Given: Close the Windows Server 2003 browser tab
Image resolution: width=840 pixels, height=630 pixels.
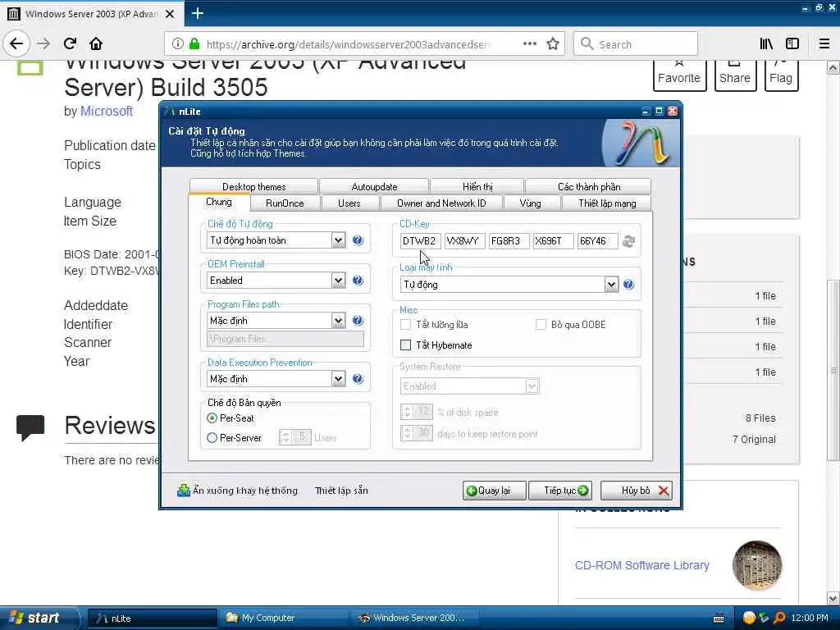Looking at the screenshot, I should pyautogui.click(x=170, y=14).
